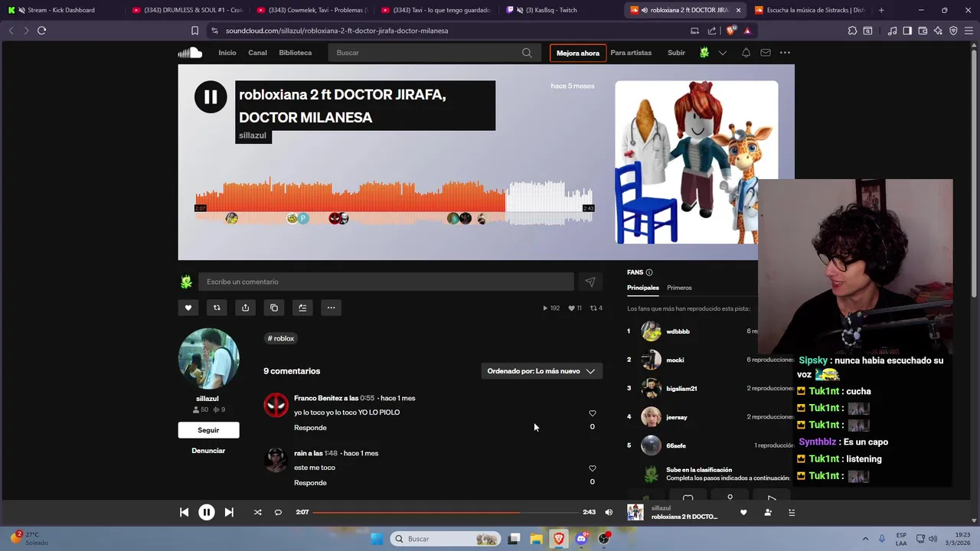The width and height of the screenshot is (980, 551).
Task: Click the Denunciar link
Action: [208, 451]
